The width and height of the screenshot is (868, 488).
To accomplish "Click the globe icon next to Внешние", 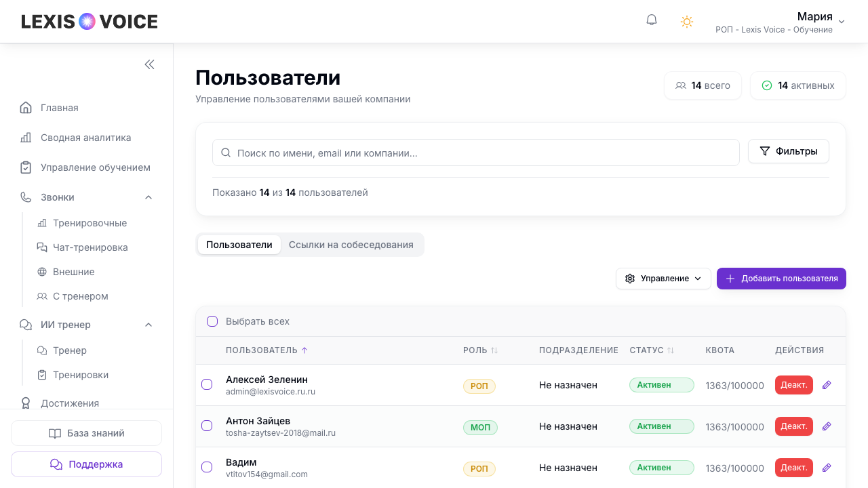I will pyautogui.click(x=42, y=272).
